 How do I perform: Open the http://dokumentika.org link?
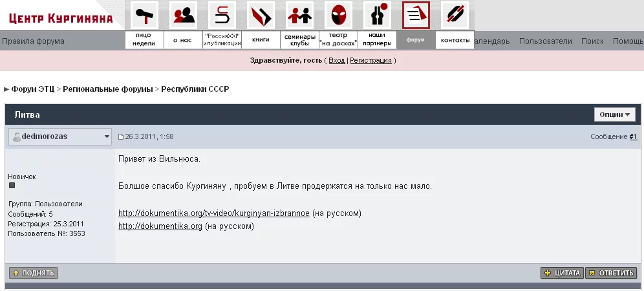click(160, 226)
